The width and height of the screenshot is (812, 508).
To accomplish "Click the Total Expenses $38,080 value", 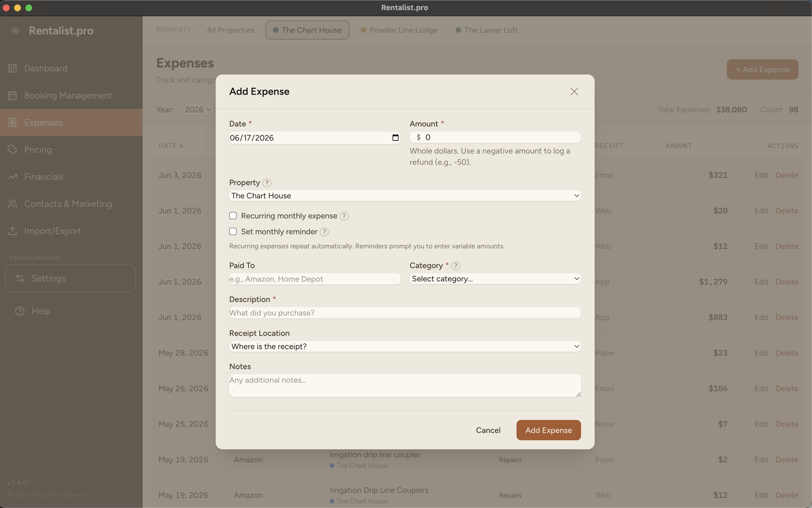I will click(731, 110).
